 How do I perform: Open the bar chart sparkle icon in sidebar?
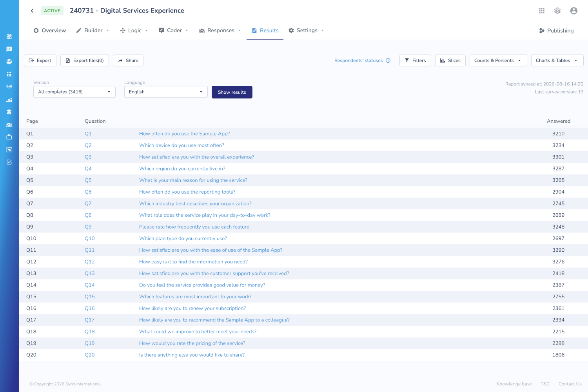pos(9,100)
